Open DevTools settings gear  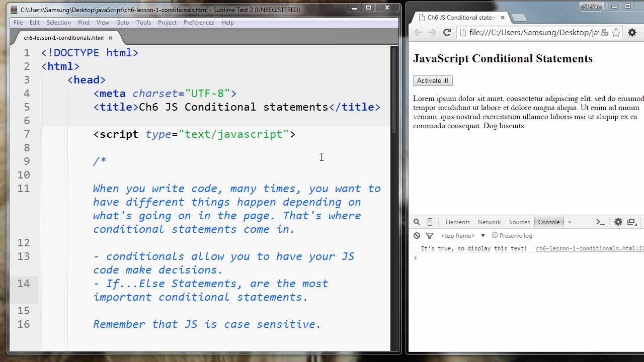[x=618, y=222]
